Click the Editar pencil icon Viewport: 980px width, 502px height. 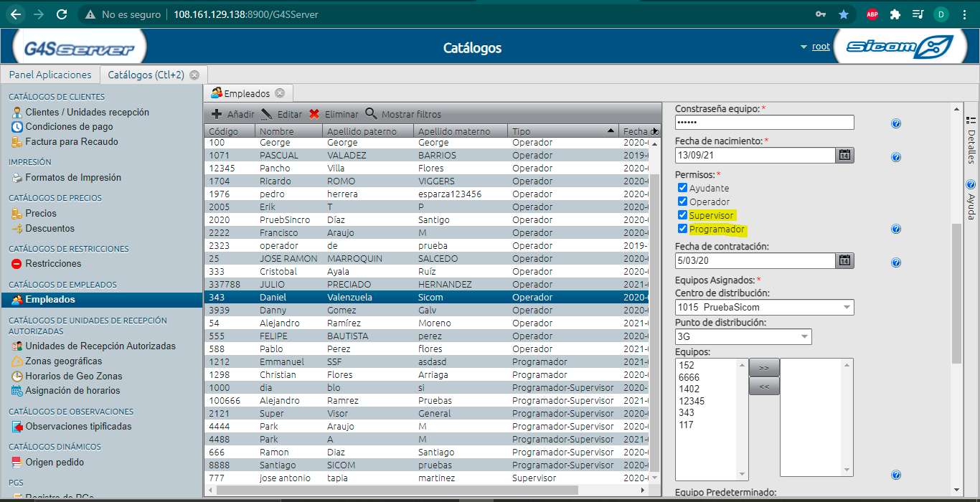(266, 114)
